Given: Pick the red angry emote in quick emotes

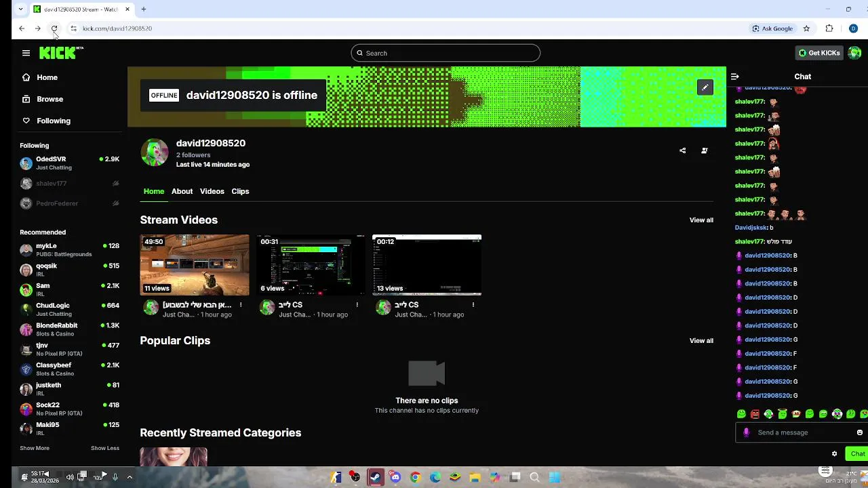Looking at the screenshot, I should point(755,414).
